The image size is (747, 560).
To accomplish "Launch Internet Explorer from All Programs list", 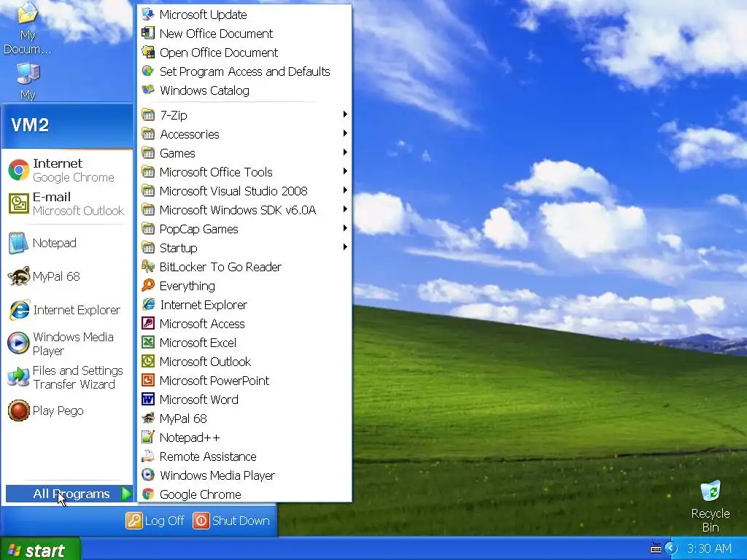I will tap(244, 305).
